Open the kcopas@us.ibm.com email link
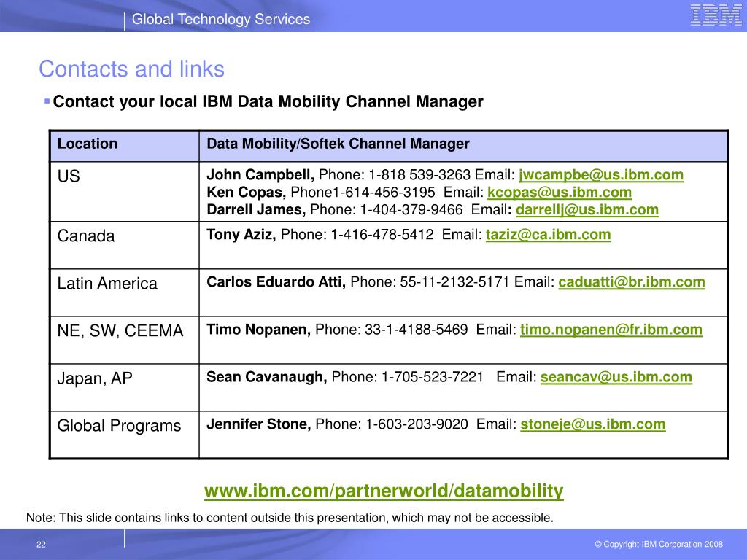 (560, 192)
